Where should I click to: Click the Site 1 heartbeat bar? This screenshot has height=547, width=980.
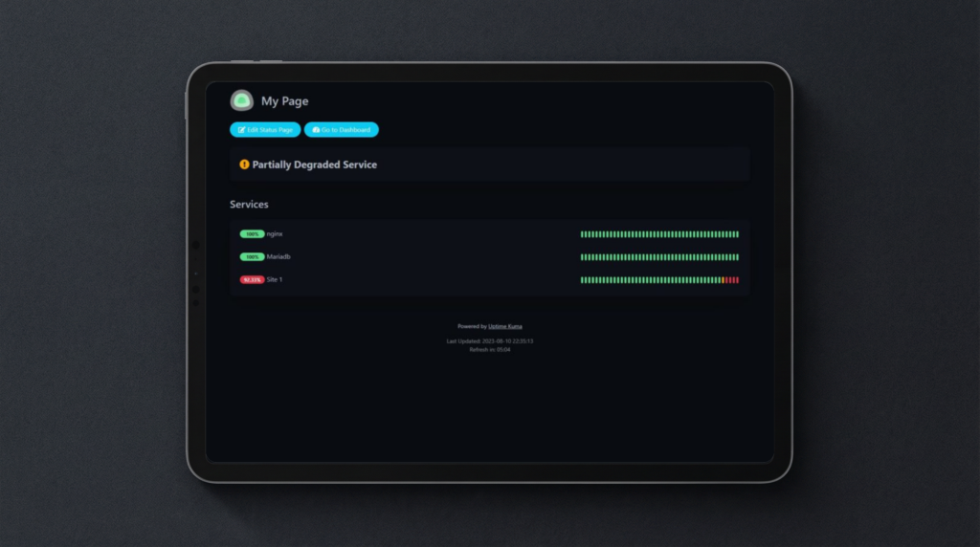659,280
